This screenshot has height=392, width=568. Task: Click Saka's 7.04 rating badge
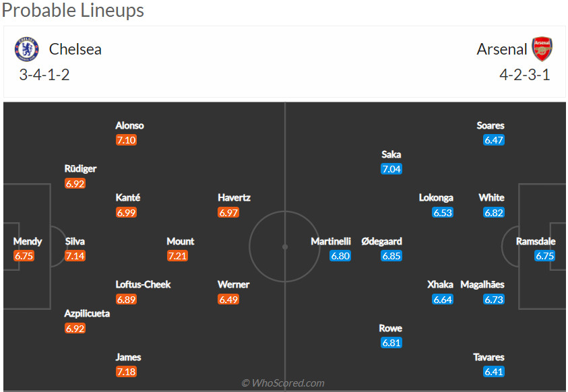[x=391, y=169]
